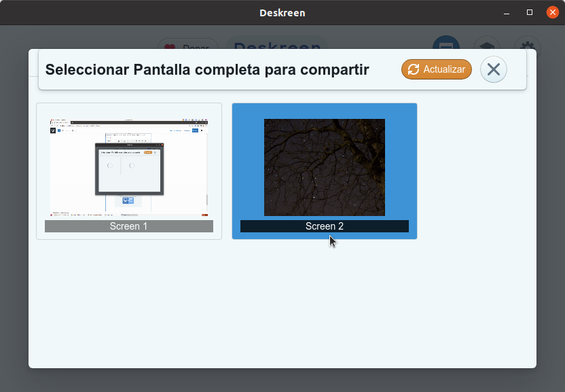This screenshot has width=565, height=392.
Task: Maximize the Deskreen window
Action: tap(529, 13)
